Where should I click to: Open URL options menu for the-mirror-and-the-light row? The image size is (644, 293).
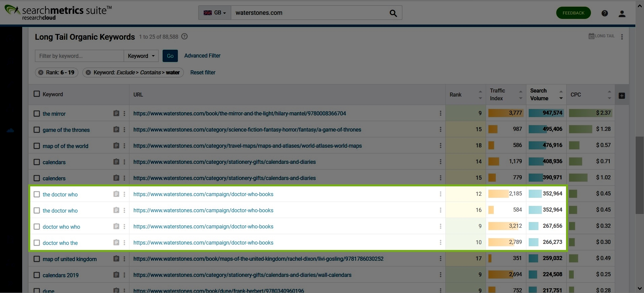pyautogui.click(x=440, y=113)
